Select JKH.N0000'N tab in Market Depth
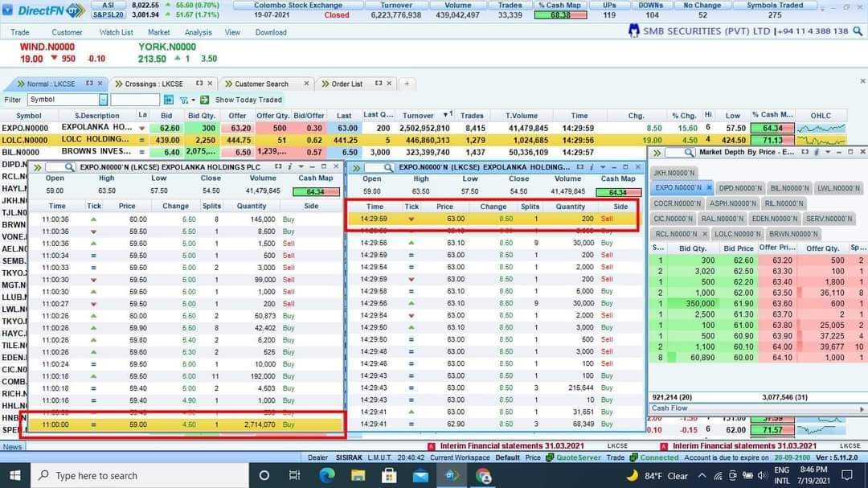 (x=674, y=173)
